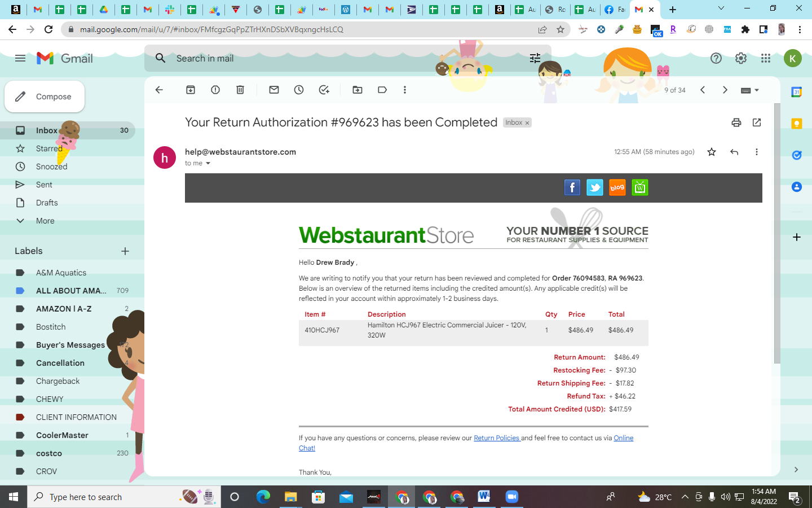812x508 pixels.
Task: Open Webstaurant's Twitter icon
Action: [x=595, y=187]
